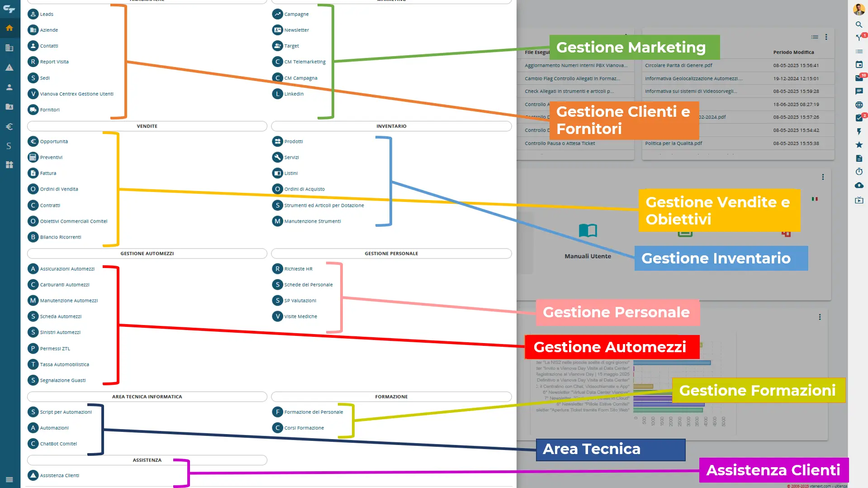Select Preventivi under Vendite

coord(51,158)
